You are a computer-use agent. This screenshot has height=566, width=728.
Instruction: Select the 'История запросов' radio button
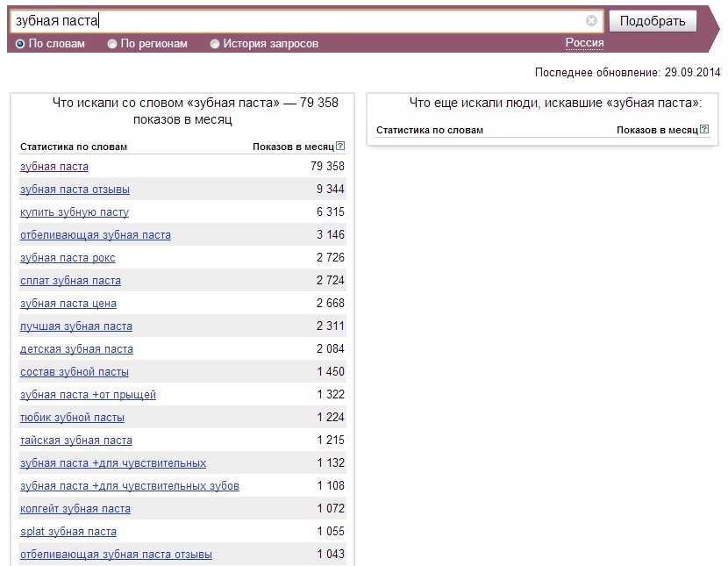pos(215,44)
